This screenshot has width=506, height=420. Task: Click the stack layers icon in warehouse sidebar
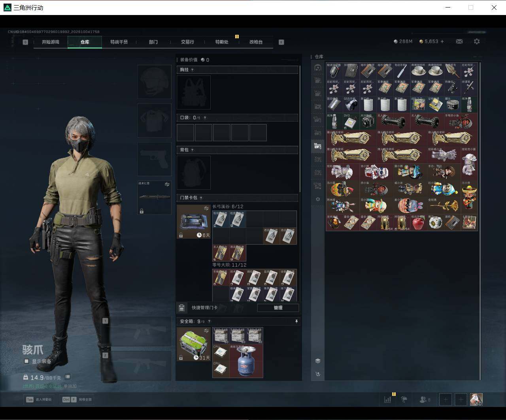[317, 361]
